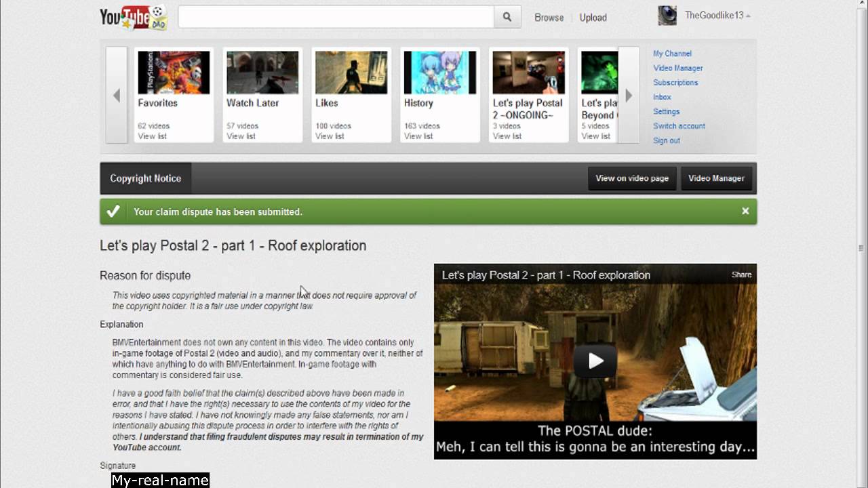Open the Favorites playlist thumbnail
868x488 pixels.
click(x=174, y=73)
